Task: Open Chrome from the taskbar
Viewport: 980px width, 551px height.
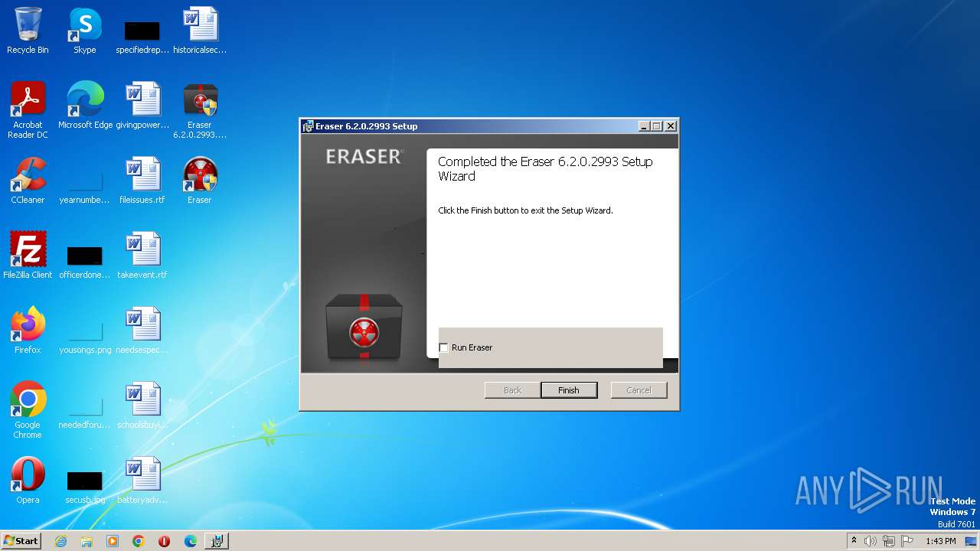Action: pos(139,541)
